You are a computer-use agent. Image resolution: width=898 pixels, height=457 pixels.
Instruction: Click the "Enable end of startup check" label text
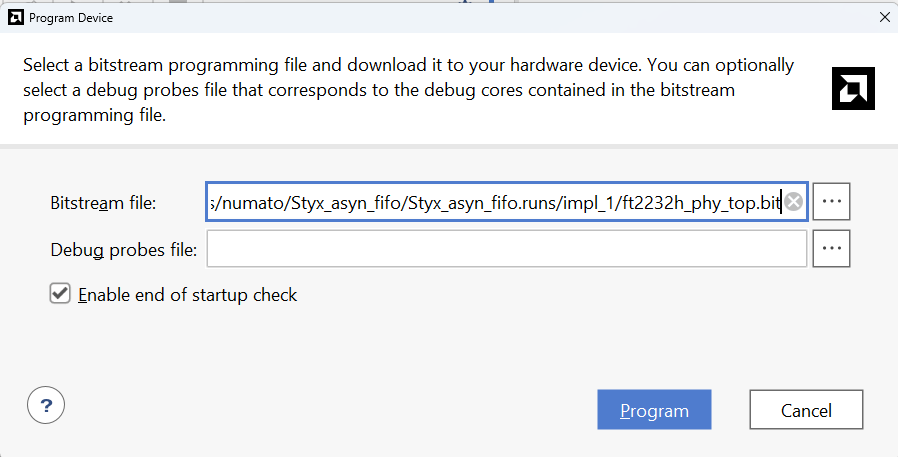coord(188,295)
